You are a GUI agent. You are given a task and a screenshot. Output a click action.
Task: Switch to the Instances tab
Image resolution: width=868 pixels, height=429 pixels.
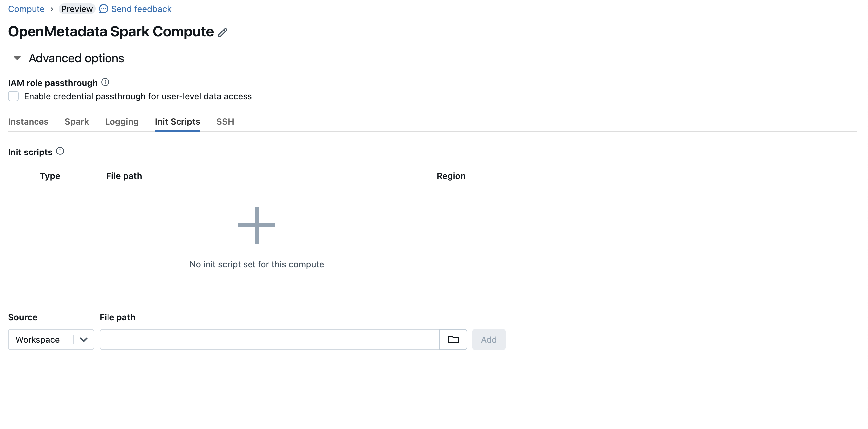[x=28, y=122]
